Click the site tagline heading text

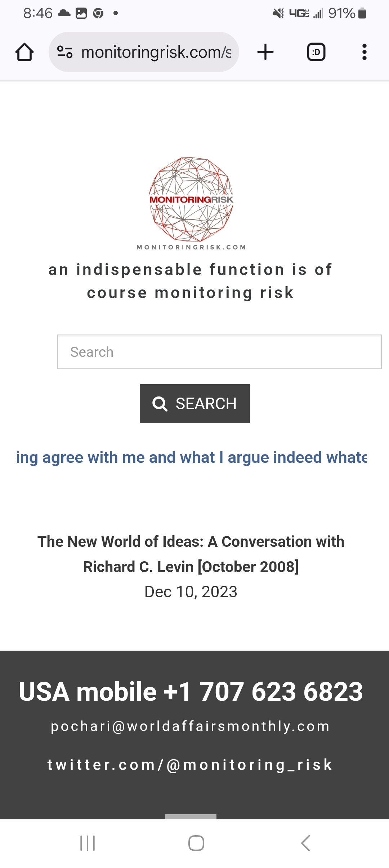click(191, 281)
